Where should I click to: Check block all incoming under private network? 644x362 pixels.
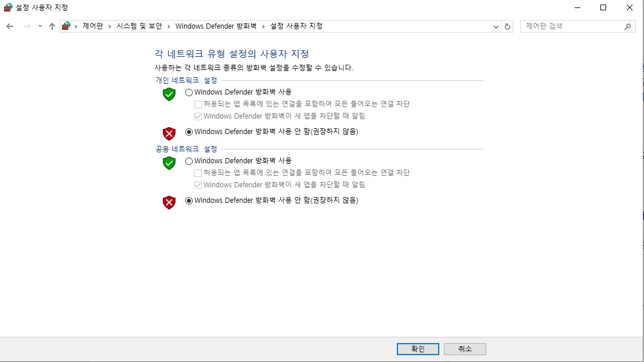click(x=198, y=104)
